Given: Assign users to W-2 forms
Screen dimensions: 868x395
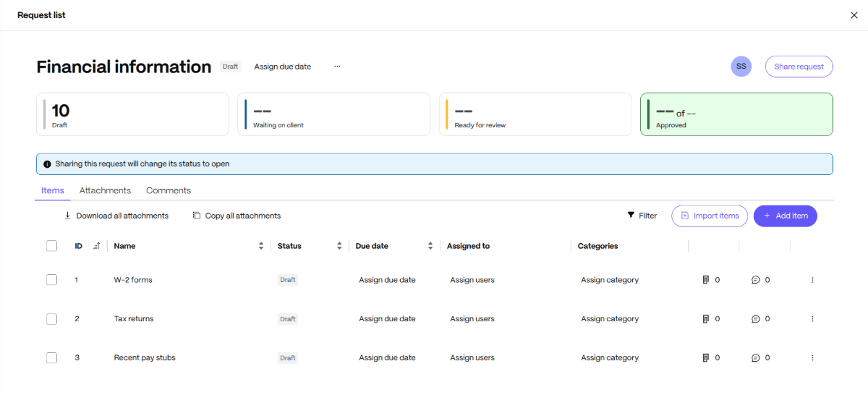Looking at the screenshot, I should pos(472,280).
